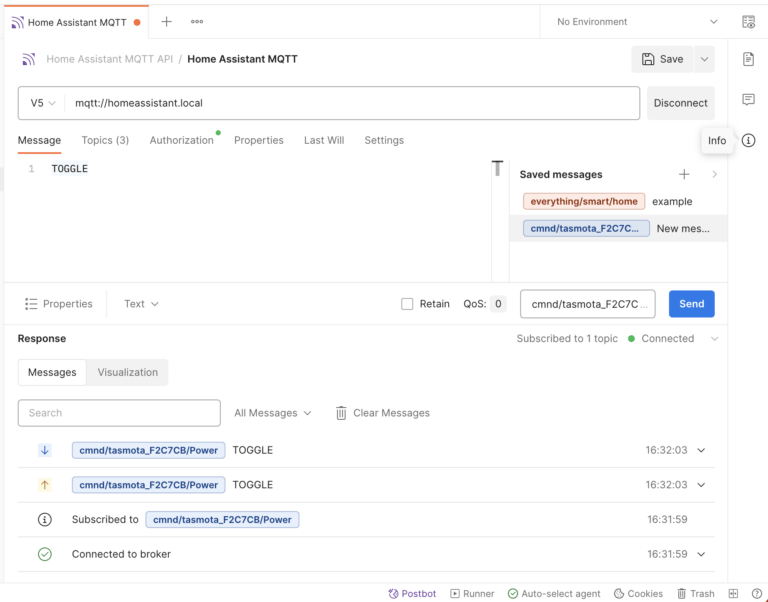The width and height of the screenshot is (768, 602).
Task: Click topic tag in Subscribed to row
Action: (x=222, y=520)
